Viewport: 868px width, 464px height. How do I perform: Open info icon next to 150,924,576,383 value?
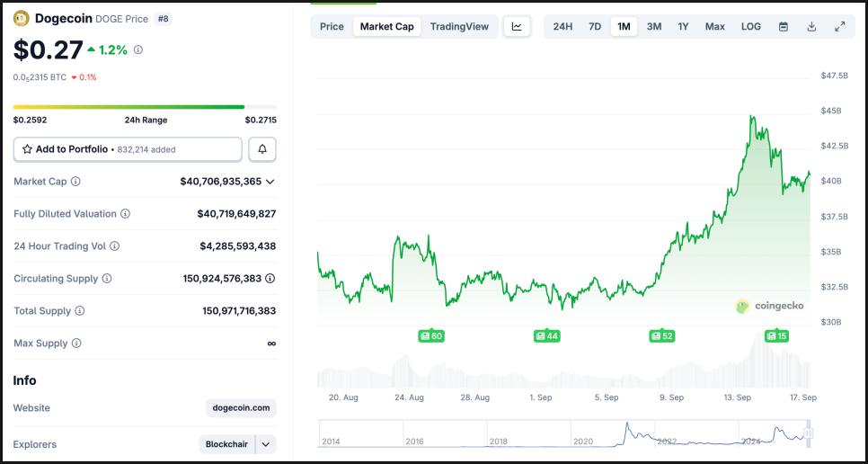click(x=270, y=279)
